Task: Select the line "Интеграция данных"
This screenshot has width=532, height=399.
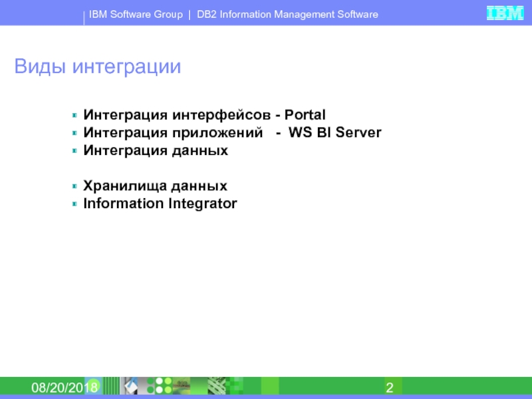Action: tap(156, 150)
